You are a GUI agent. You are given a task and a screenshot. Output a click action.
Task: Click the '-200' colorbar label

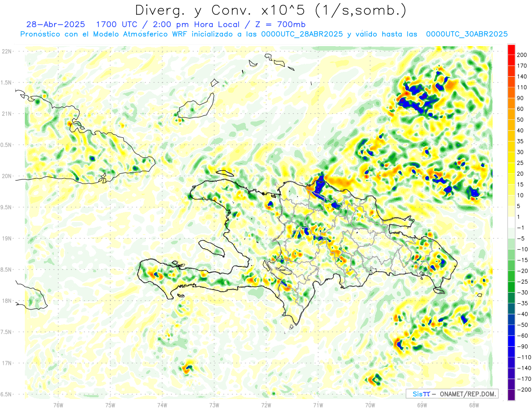tap(524, 389)
